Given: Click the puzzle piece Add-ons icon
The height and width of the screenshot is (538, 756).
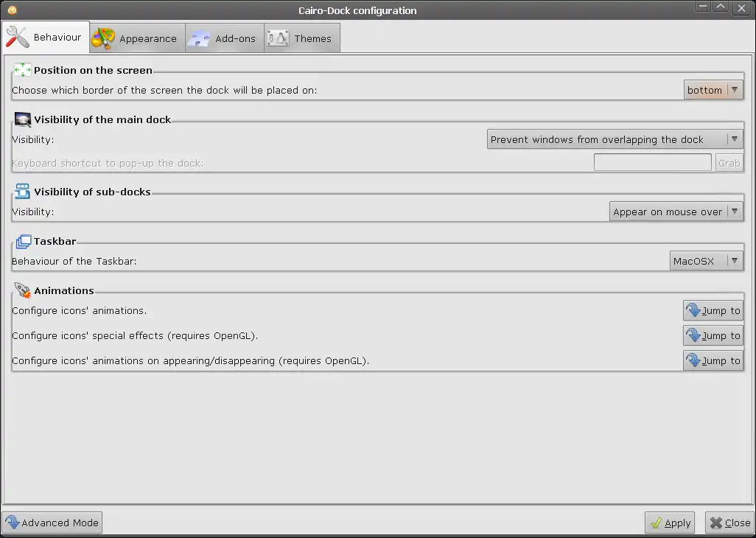Looking at the screenshot, I should (199, 39).
